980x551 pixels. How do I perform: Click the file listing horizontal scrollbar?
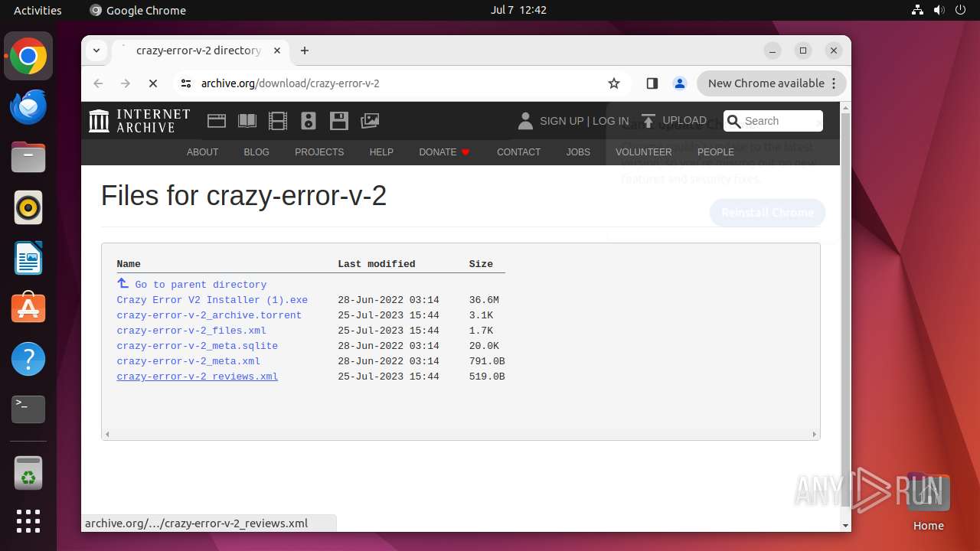pyautogui.click(x=461, y=434)
